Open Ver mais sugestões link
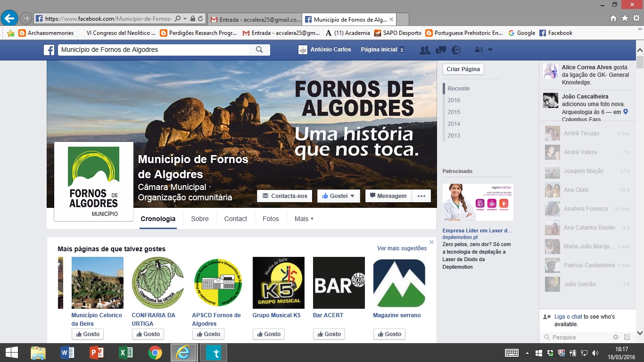 pyautogui.click(x=402, y=248)
